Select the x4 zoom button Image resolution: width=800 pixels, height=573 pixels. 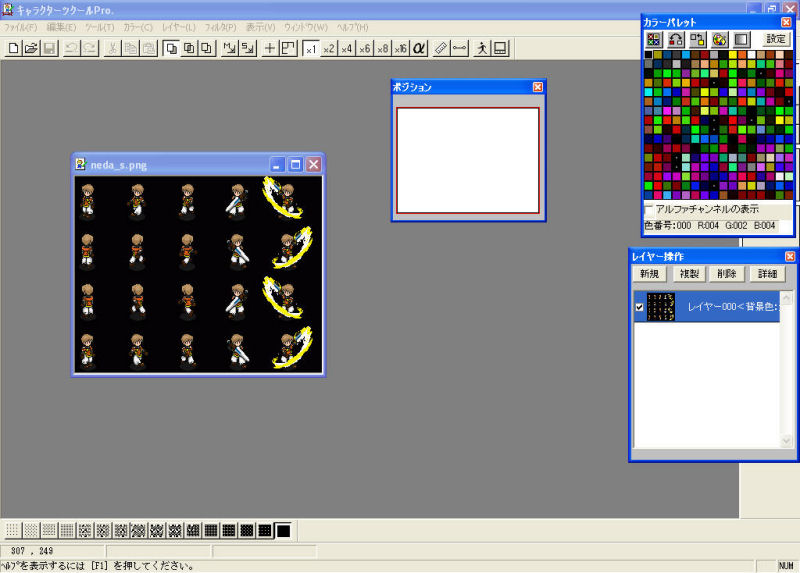tap(346, 48)
